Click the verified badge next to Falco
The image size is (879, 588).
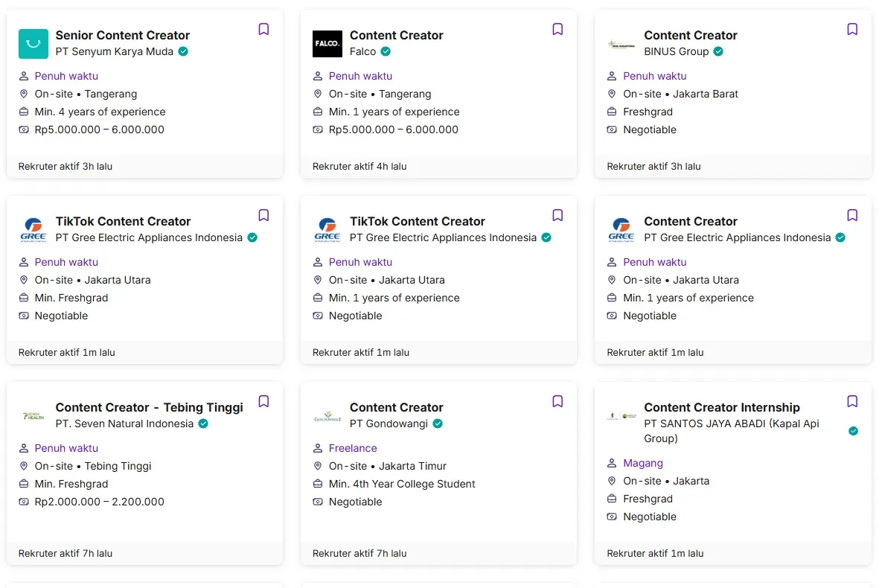(386, 52)
